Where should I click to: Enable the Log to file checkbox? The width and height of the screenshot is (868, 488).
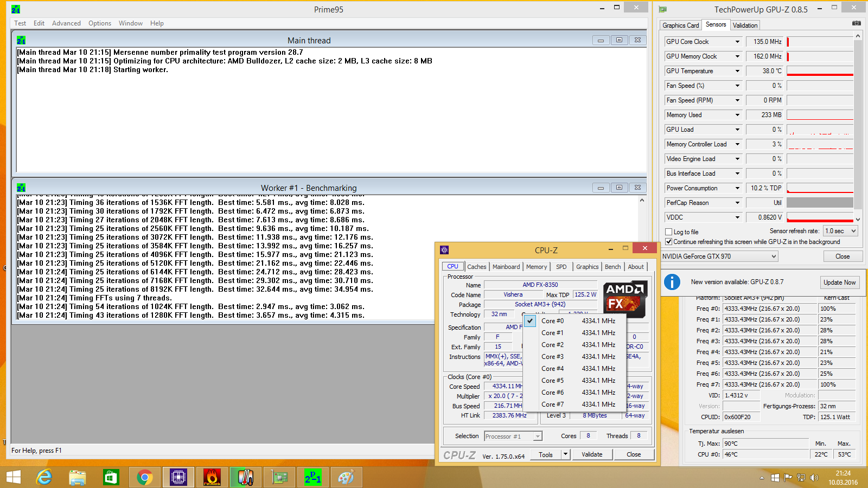[x=669, y=232]
